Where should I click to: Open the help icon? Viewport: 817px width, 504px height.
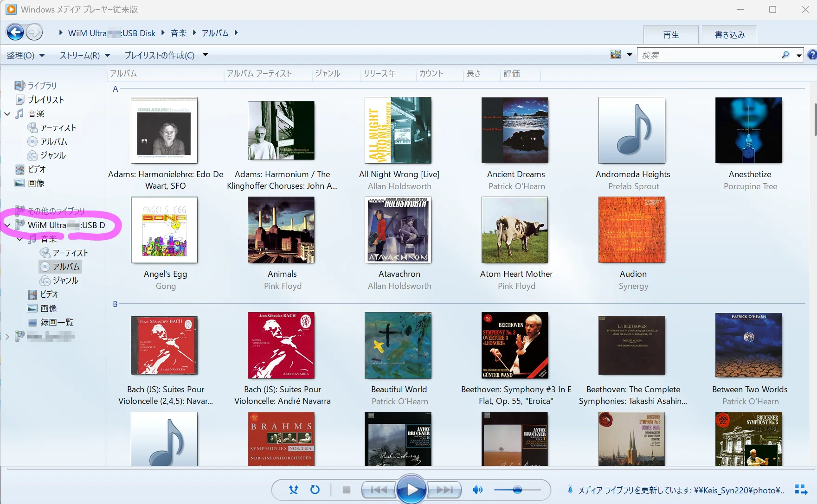(812, 55)
